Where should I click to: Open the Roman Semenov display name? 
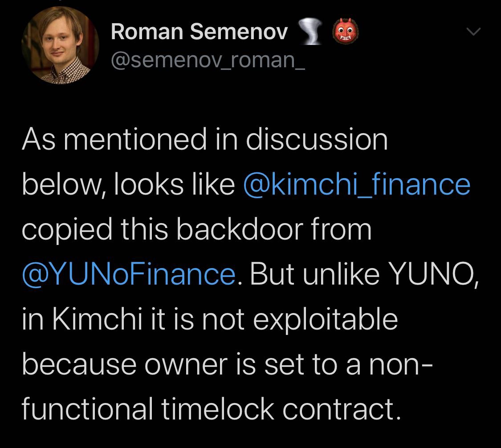pos(200,32)
